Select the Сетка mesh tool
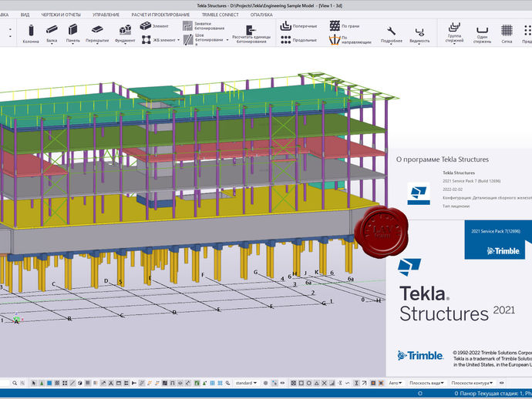 507,34
